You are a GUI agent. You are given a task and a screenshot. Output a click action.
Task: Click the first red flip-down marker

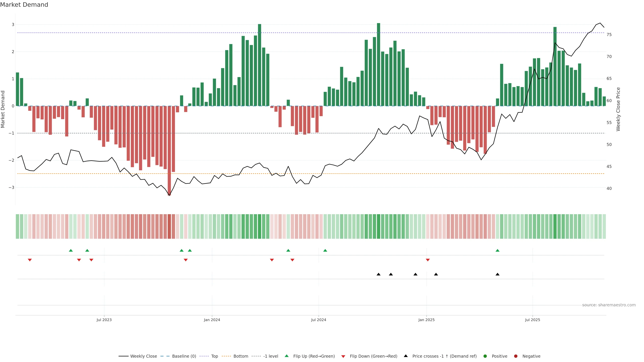(30, 260)
